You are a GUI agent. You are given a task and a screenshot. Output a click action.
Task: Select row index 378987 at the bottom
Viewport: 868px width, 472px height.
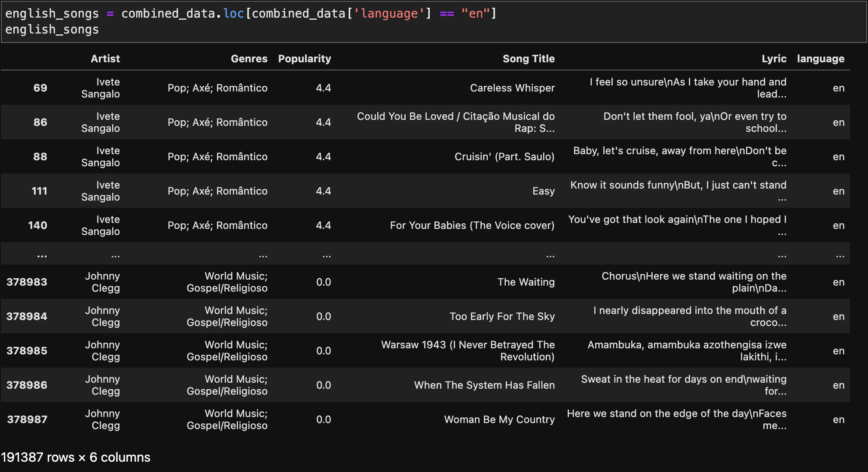click(27, 419)
